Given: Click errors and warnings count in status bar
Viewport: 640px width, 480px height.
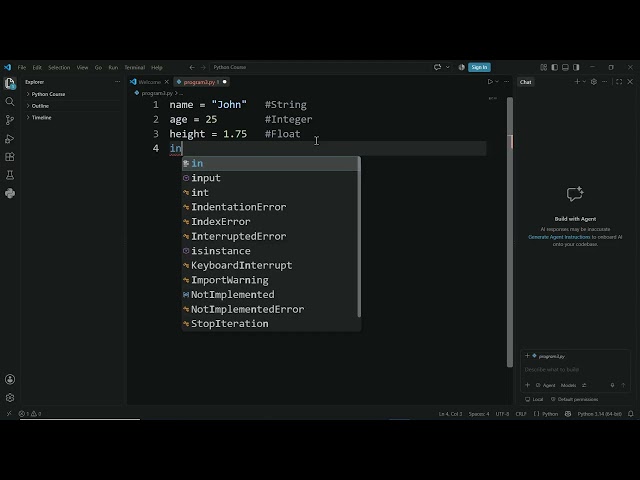Looking at the screenshot, I should pos(30,413).
